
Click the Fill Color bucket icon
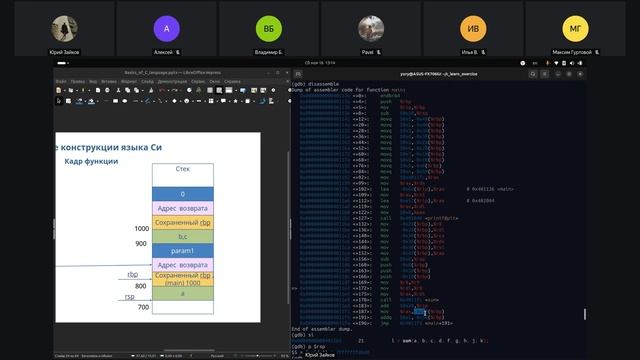(91, 101)
